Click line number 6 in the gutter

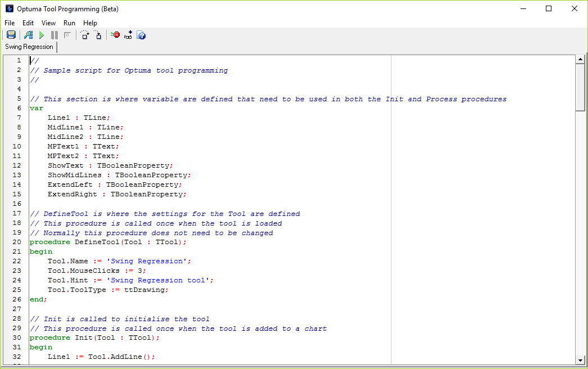19,108
